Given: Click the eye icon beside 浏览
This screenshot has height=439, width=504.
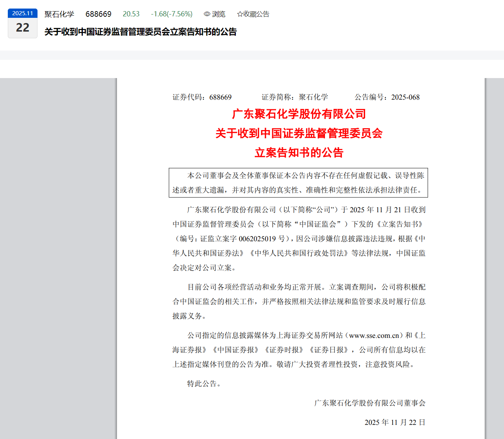Looking at the screenshot, I should (x=207, y=14).
